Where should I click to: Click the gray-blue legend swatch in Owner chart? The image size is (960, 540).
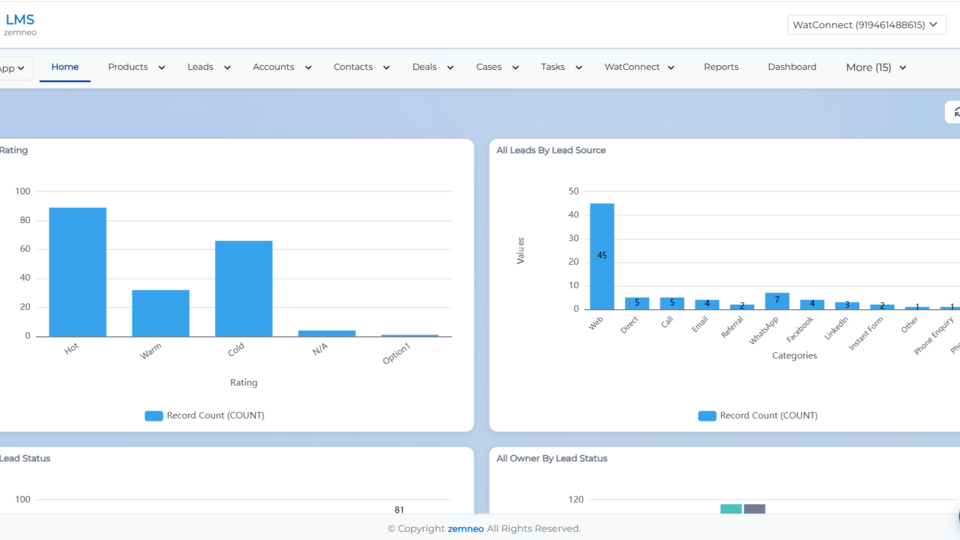[754, 509]
